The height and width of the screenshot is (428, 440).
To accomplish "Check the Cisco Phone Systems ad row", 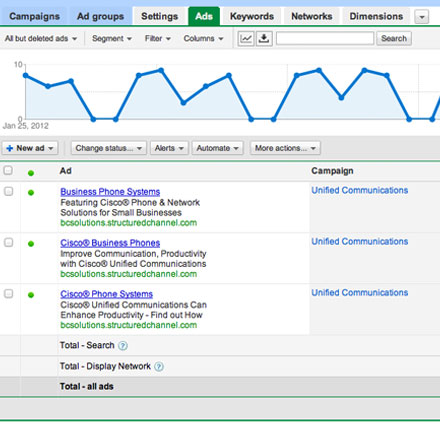I will (8, 294).
